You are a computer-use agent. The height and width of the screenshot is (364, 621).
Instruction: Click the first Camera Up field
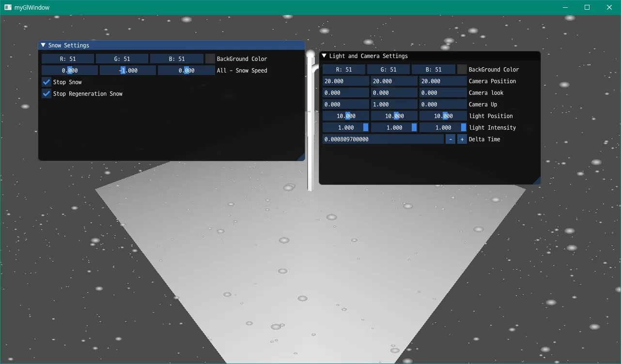tap(346, 104)
